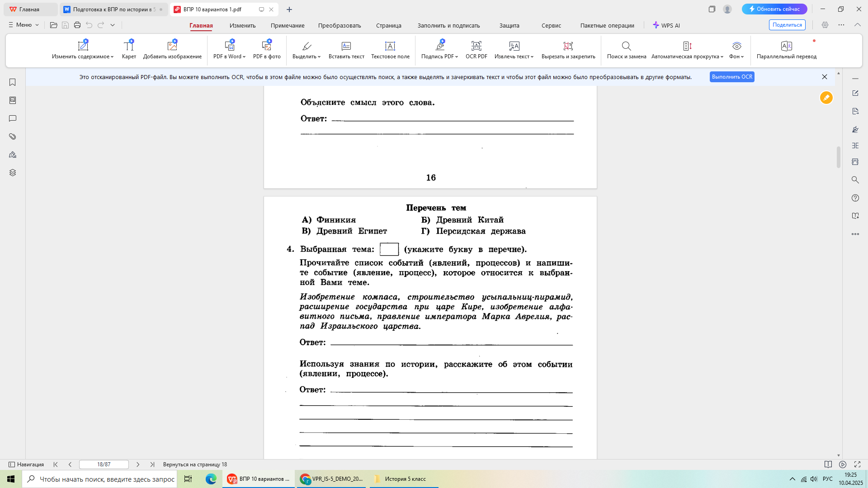868x488 pixels.
Task: Open help icon in right sidebar
Action: (855, 198)
